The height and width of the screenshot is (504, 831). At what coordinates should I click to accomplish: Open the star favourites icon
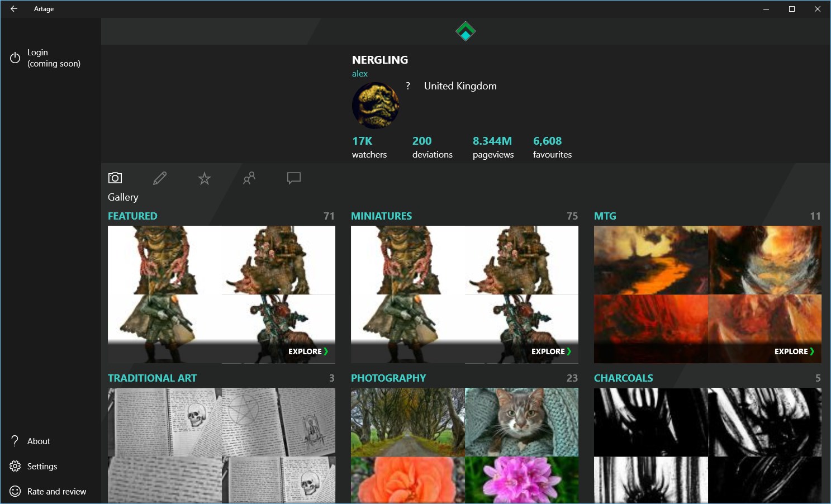[205, 178]
